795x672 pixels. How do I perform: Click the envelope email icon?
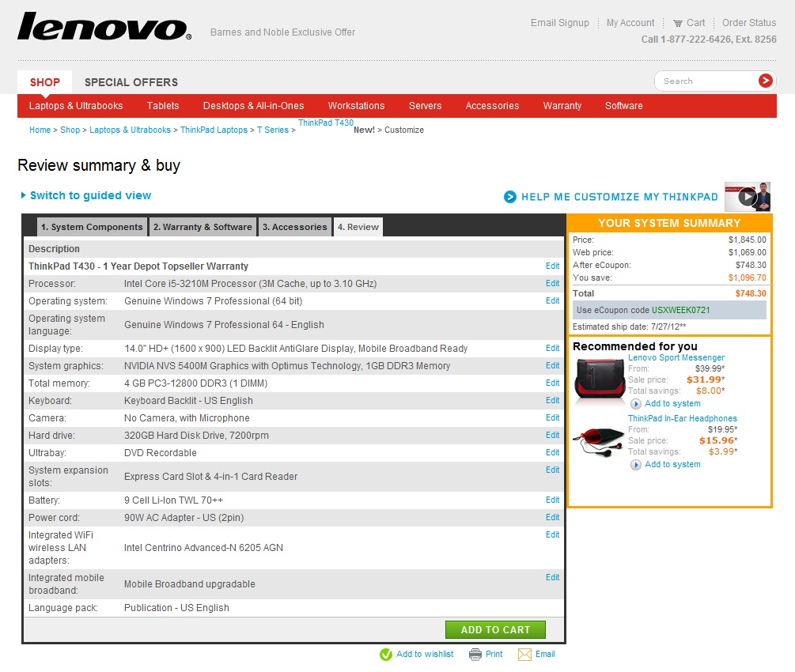pyautogui.click(x=524, y=655)
